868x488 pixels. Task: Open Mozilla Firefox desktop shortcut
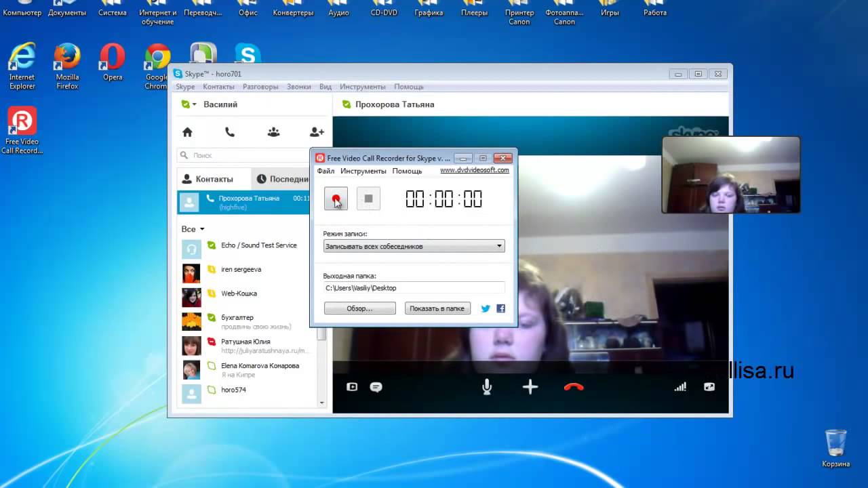click(67, 66)
